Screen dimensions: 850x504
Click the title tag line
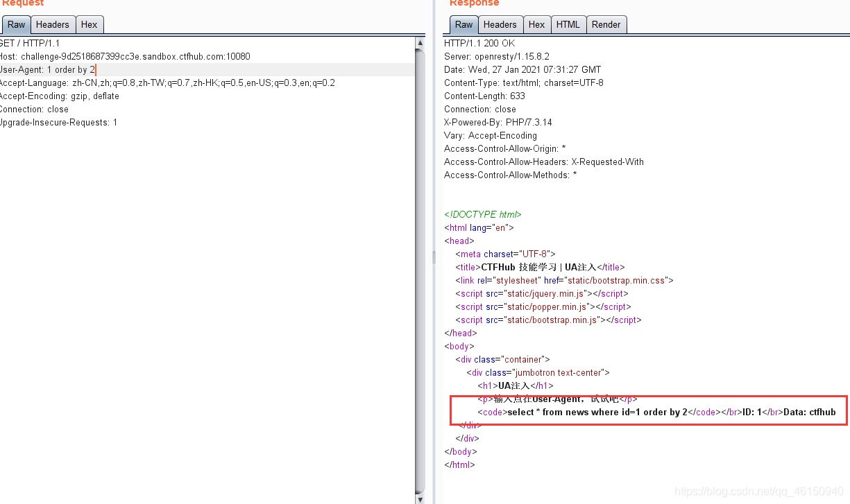click(x=541, y=268)
